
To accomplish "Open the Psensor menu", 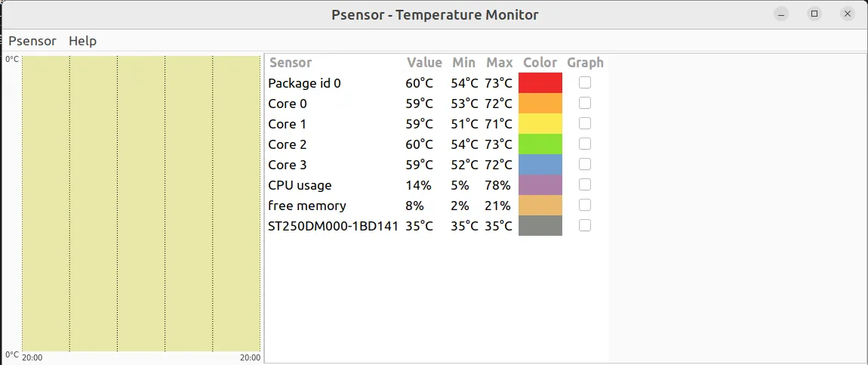I will (x=32, y=41).
